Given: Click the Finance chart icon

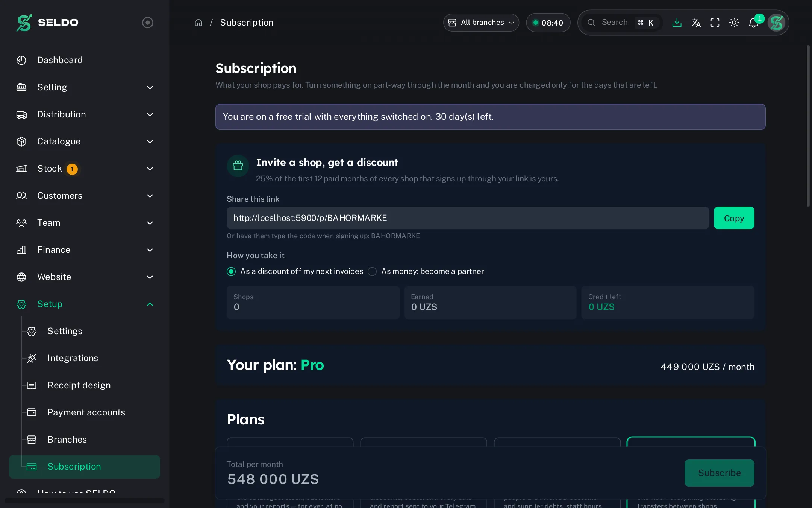Looking at the screenshot, I should 21,250.
